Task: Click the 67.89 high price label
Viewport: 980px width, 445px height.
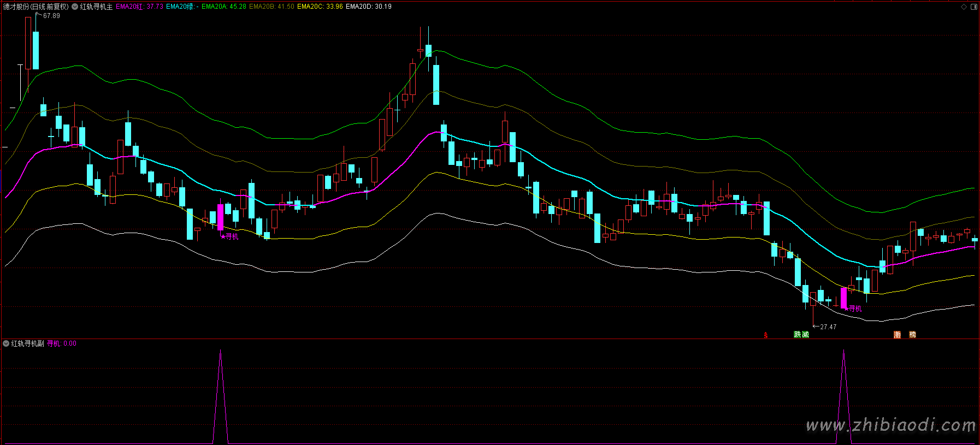Action: [x=51, y=16]
